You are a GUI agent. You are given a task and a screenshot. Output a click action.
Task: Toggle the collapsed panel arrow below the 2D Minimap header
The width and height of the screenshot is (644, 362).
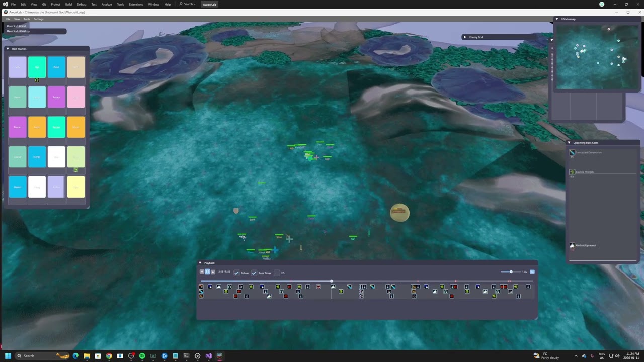tap(552, 40)
